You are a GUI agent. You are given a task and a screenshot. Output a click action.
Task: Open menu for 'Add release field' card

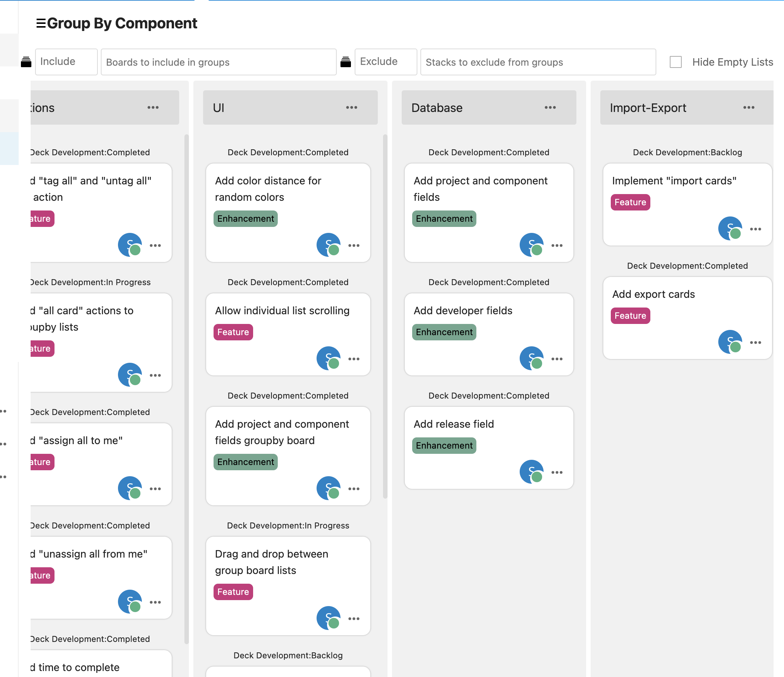[x=557, y=472]
